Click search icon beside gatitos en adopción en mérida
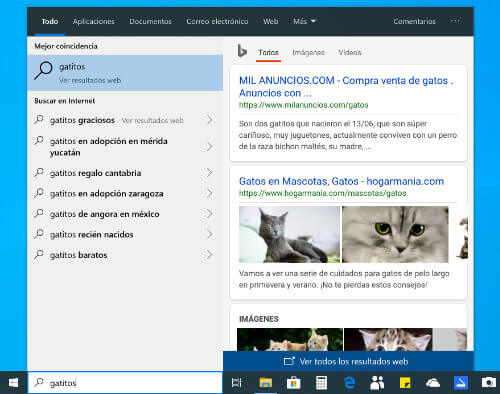 39,140
